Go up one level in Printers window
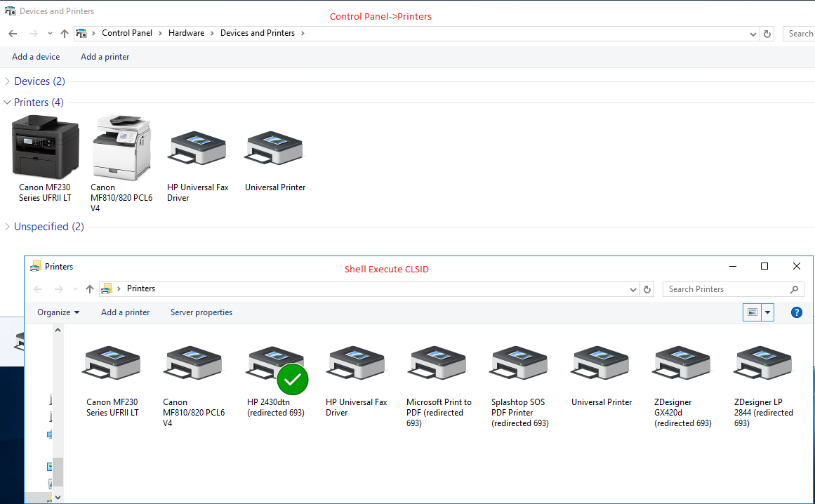Viewport: 815px width, 504px height. click(90, 289)
